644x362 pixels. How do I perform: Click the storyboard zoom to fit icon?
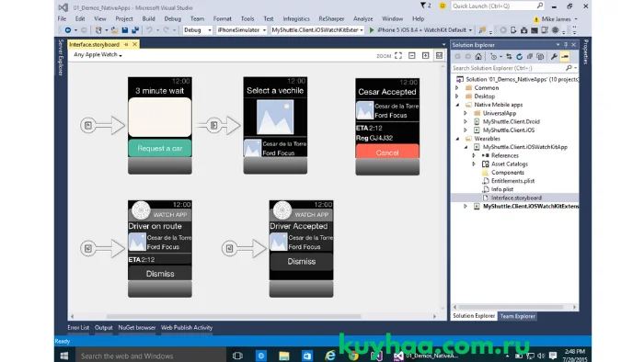point(398,55)
